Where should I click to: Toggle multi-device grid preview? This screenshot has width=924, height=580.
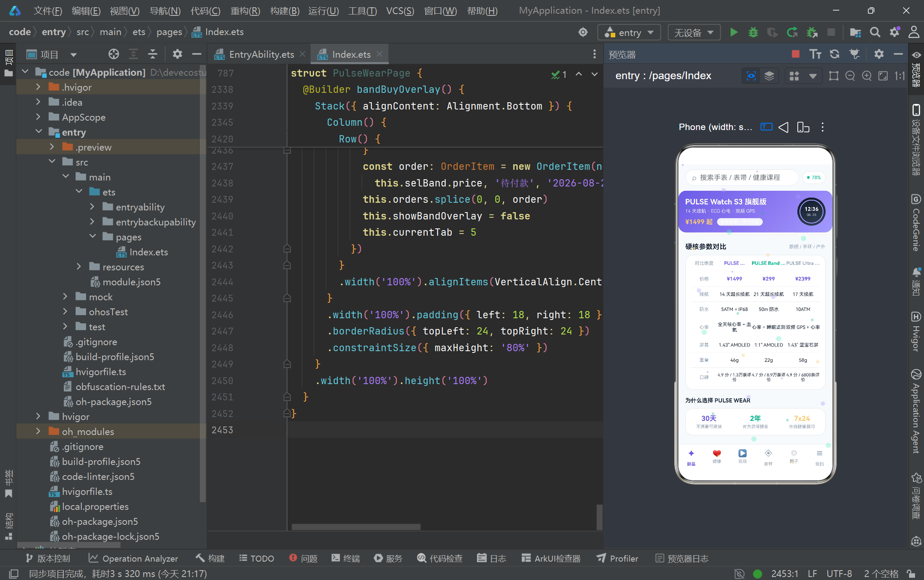794,76
